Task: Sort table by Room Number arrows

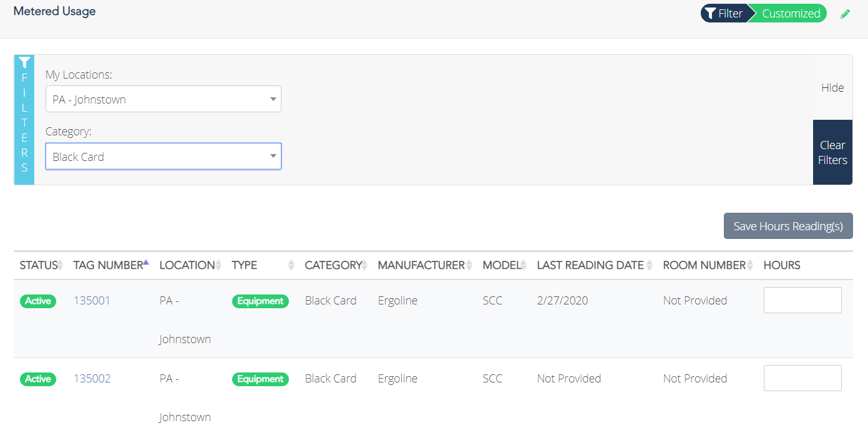Action: point(750,265)
